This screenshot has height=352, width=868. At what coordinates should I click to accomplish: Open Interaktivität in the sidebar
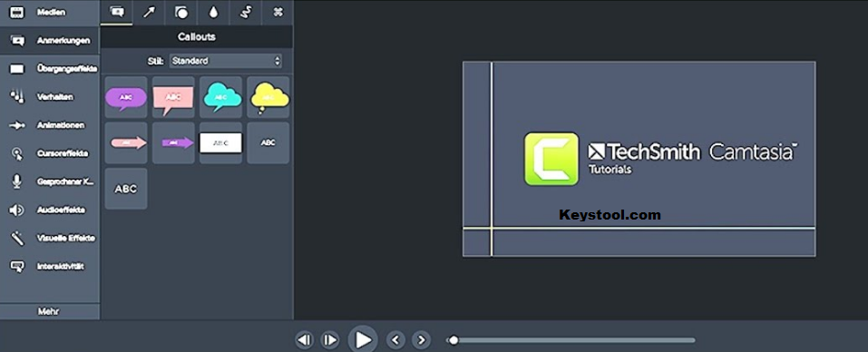click(x=50, y=266)
